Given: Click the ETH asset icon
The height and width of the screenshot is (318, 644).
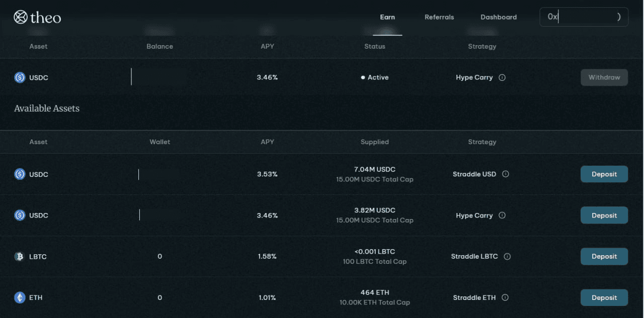Looking at the screenshot, I should (x=20, y=297).
